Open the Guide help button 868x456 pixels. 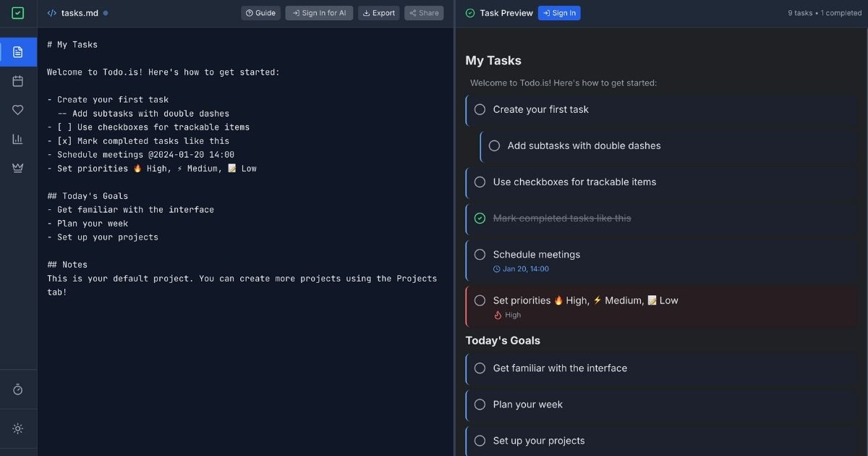pos(260,13)
